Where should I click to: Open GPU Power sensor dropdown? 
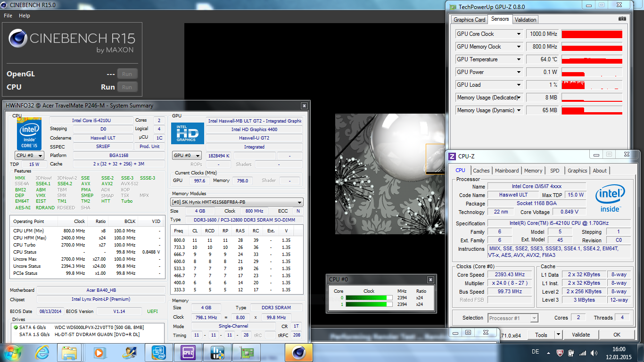click(x=519, y=72)
